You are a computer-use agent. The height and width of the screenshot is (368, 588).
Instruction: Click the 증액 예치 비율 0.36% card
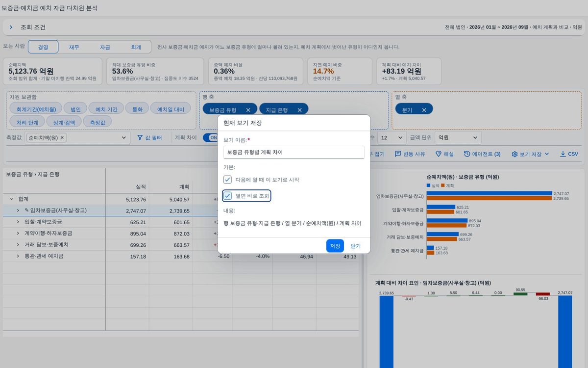256,72
